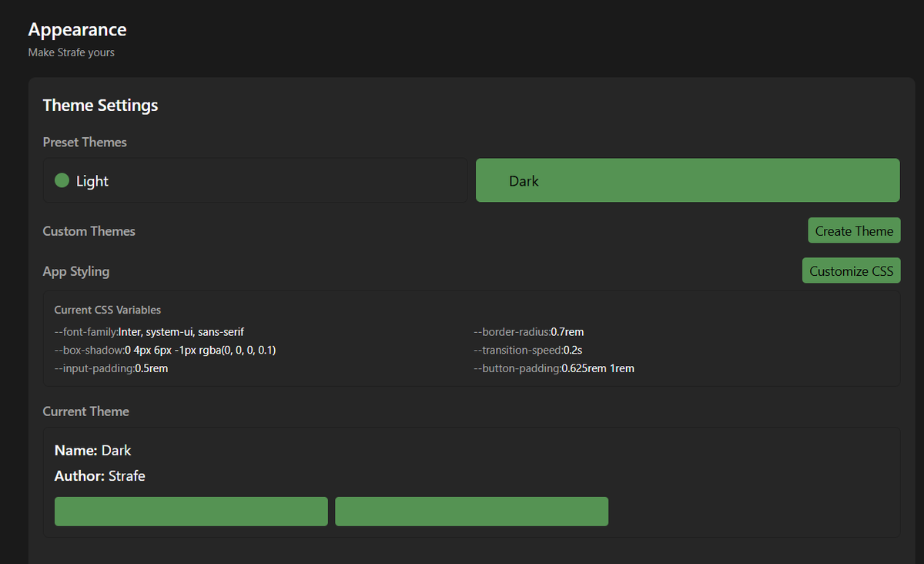Viewport: 924px width, 564px height.
Task: Click the --button-padding value '0.625rem 1rem'
Action: tap(598, 368)
